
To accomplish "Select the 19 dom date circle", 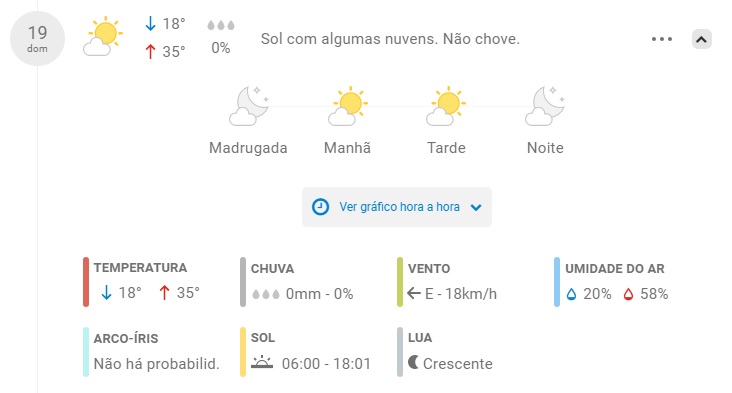I will click(37, 38).
